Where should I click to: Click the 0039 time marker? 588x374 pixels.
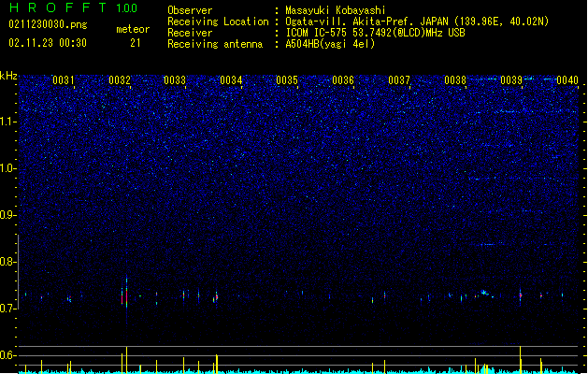tap(511, 79)
